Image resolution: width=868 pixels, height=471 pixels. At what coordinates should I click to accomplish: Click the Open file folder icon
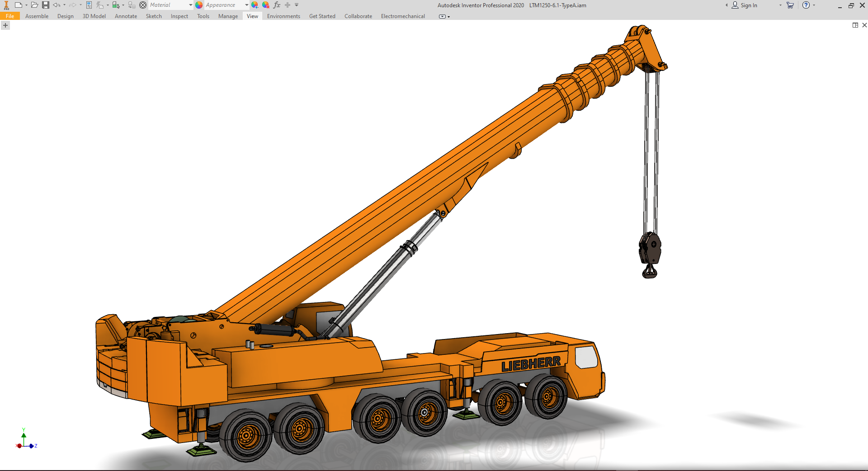tap(34, 5)
